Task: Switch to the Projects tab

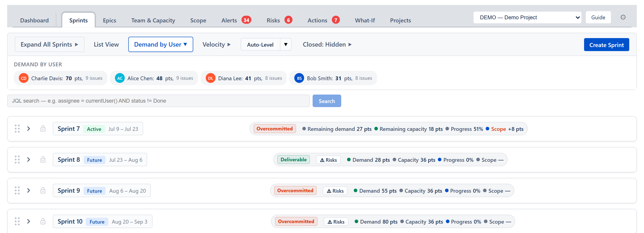Action: tap(400, 20)
